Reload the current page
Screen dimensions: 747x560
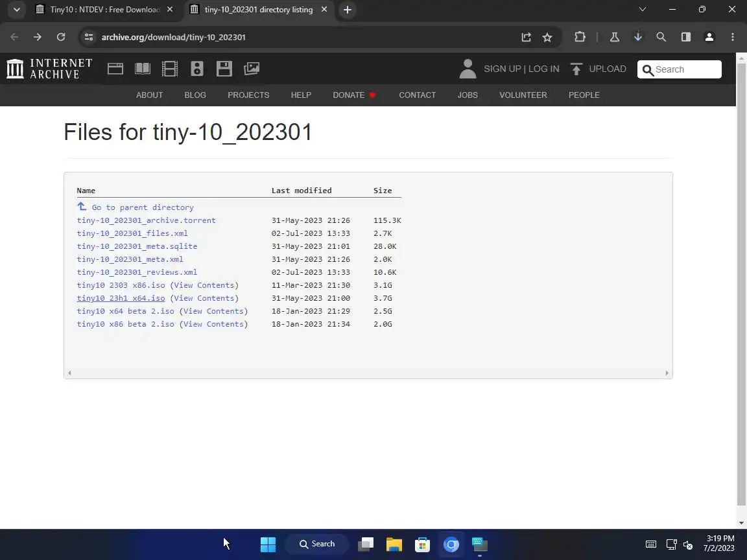60,37
